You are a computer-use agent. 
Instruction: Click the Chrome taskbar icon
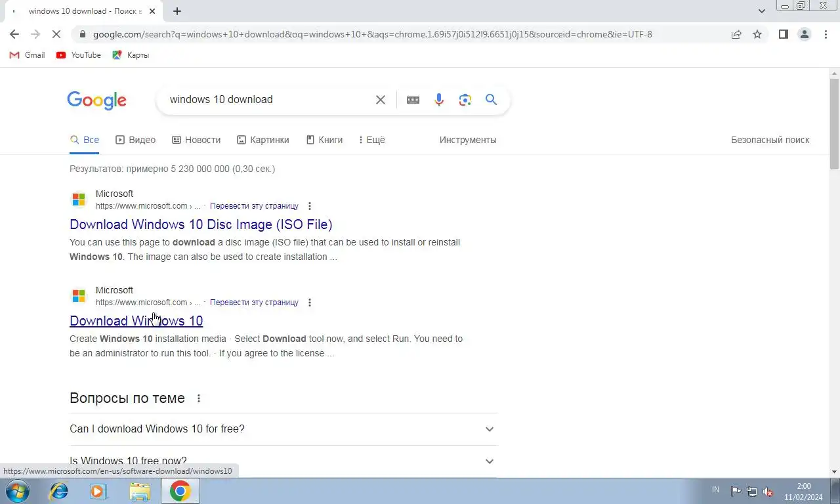pyautogui.click(x=180, y=491)
